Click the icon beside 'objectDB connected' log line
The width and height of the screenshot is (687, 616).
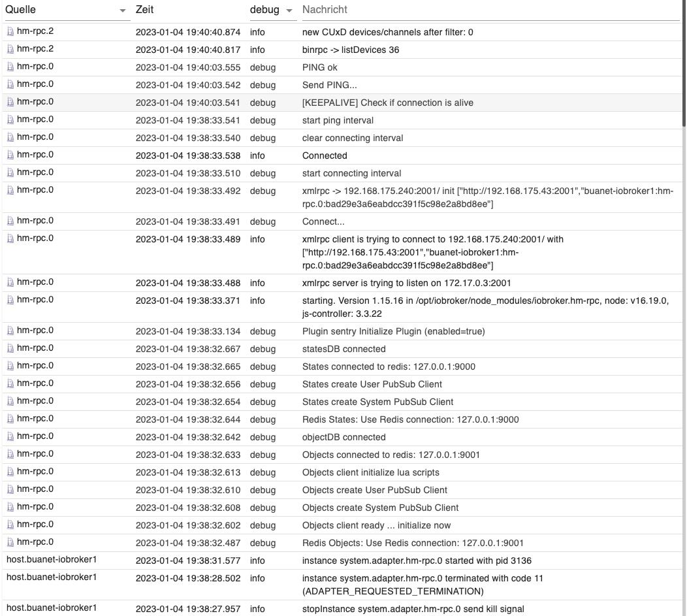tap(10, 436)
